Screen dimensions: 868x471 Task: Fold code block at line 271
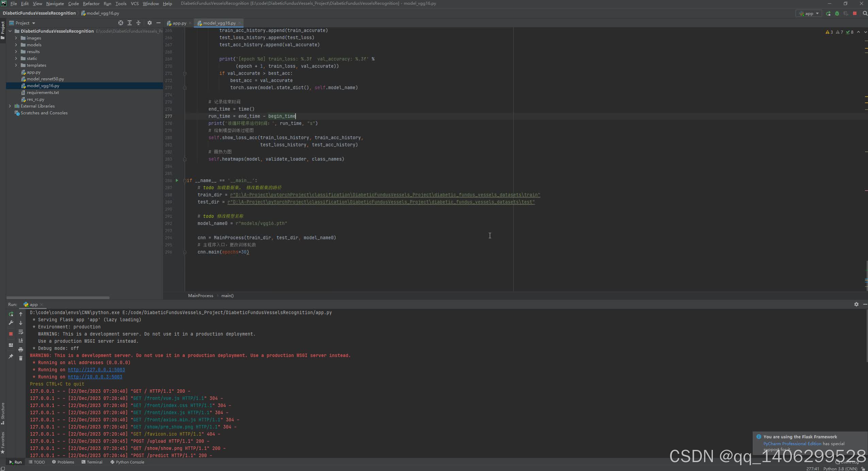coord(185,73)
